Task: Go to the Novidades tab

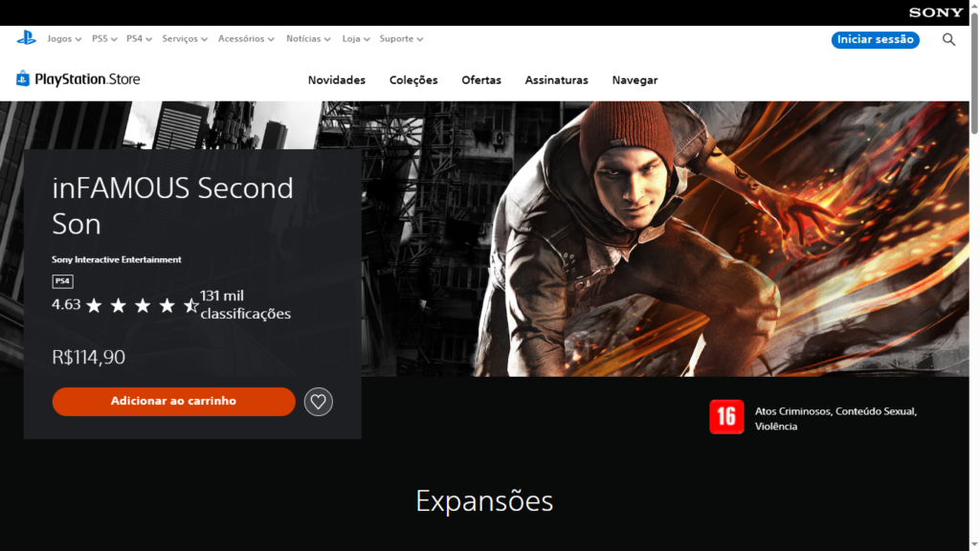Action: 336,80
